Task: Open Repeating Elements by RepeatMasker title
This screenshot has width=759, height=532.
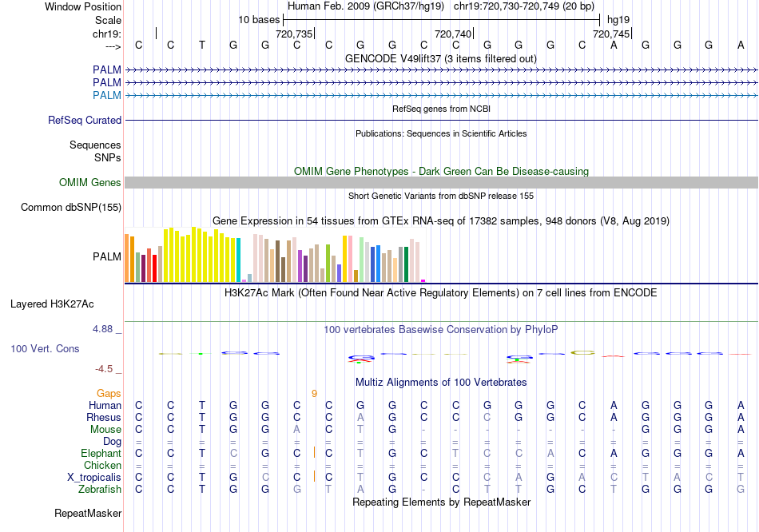Action: 441,502
